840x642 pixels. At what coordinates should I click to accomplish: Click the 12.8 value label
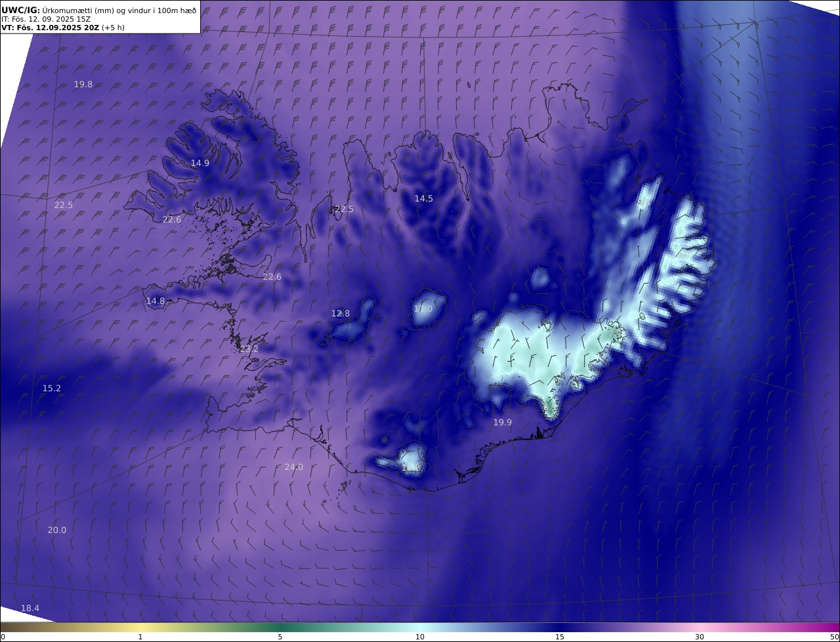(341, 313)
